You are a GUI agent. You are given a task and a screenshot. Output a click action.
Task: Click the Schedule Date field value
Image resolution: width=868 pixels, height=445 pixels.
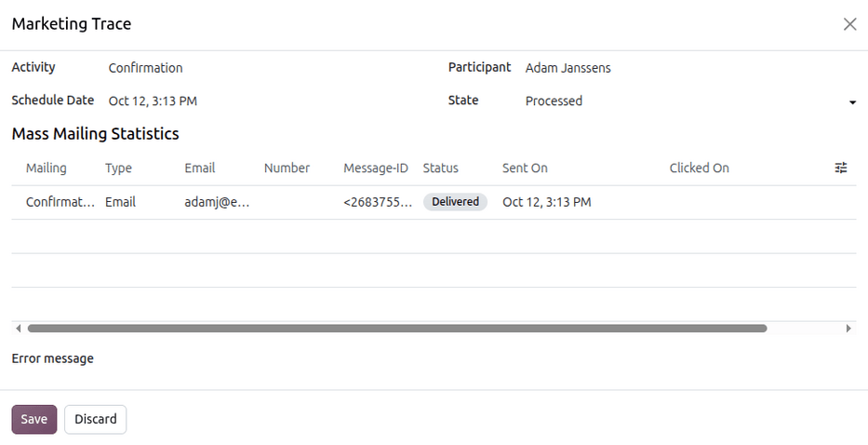153,101
